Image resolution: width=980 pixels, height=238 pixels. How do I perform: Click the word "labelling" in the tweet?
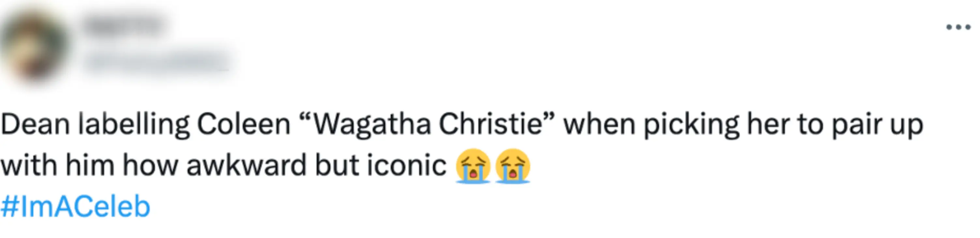point(134,125)
